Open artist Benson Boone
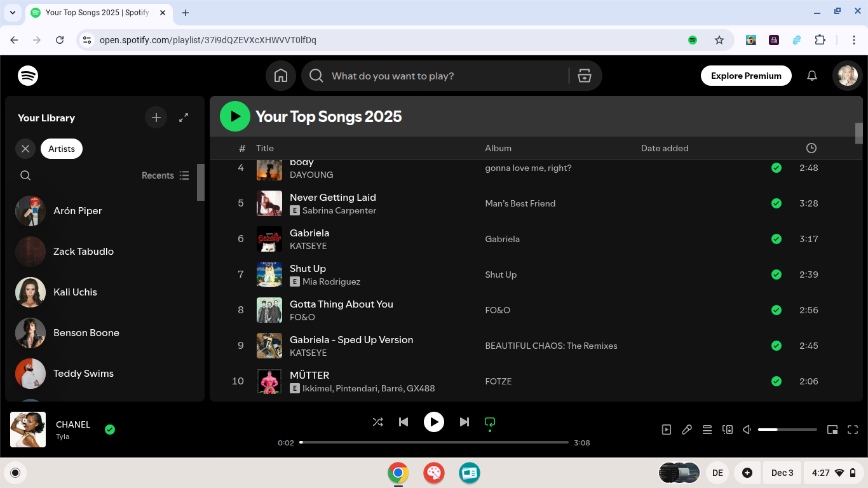 point(105,333)
